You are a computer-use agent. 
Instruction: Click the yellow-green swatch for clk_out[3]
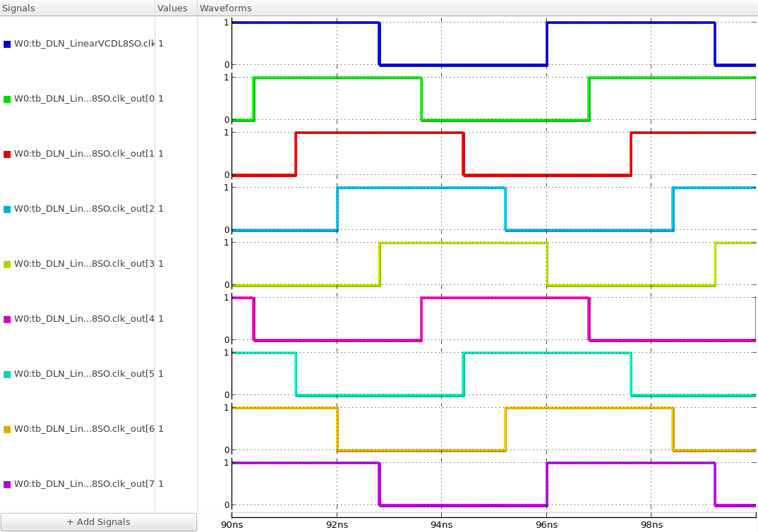(7, 264)
